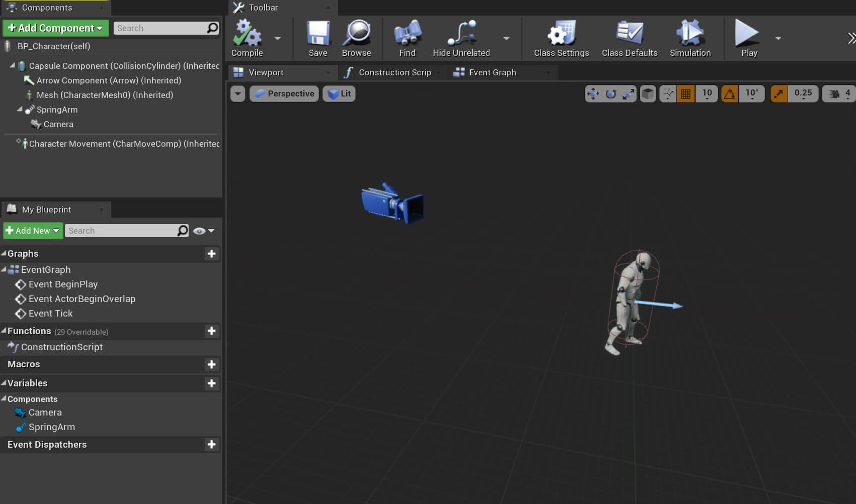Click Add Component button
Screen dimensions: 856x504
tap(55, 28)
